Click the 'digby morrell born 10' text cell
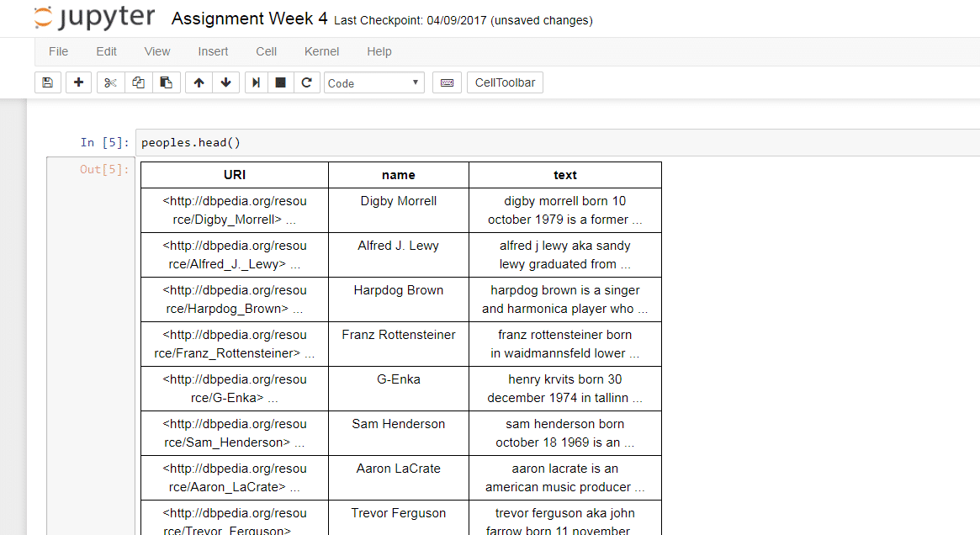 pyautogui.click(x=565, y=210)
